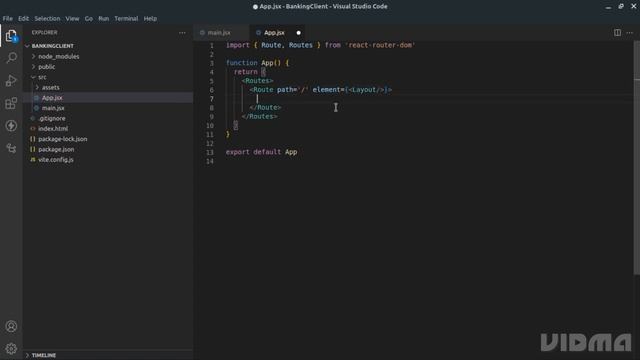Screen dimensions: 640x360
Task: Open Run and Debug view icon
Action: pos(11,80)
